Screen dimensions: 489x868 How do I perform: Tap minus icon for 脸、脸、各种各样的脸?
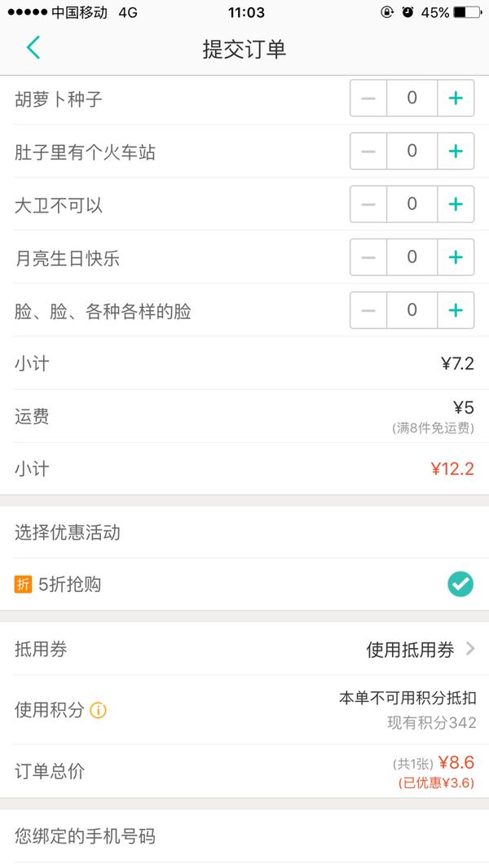click(368, 310)
